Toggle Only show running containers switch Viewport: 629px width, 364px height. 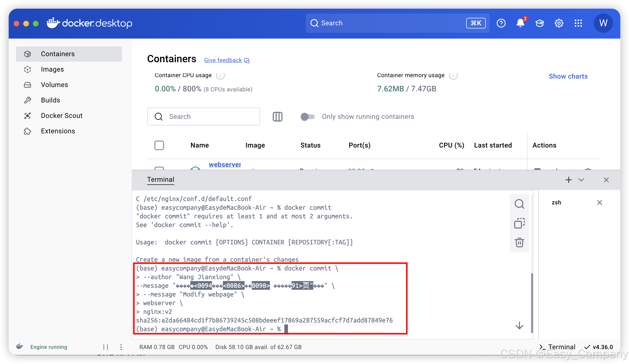point(308,116)
